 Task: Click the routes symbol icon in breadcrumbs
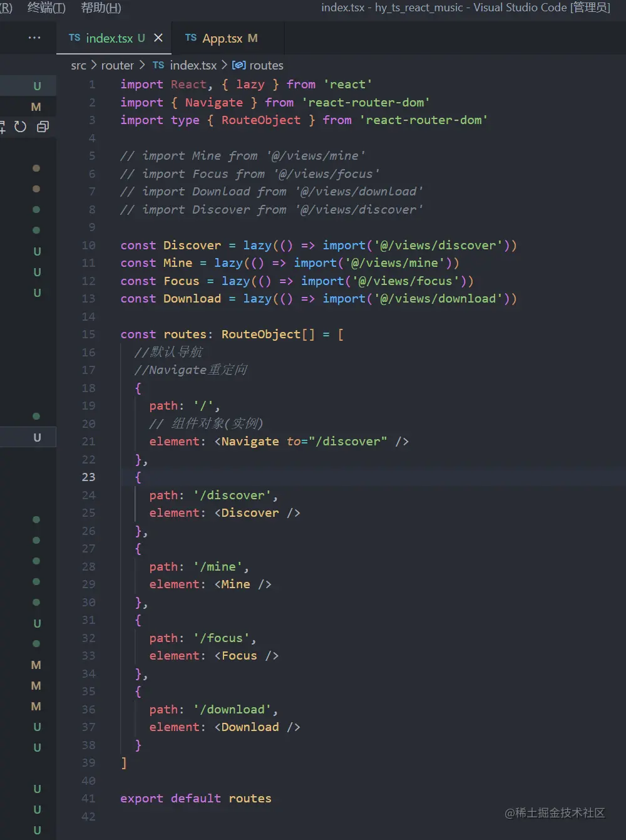point(239,65)
